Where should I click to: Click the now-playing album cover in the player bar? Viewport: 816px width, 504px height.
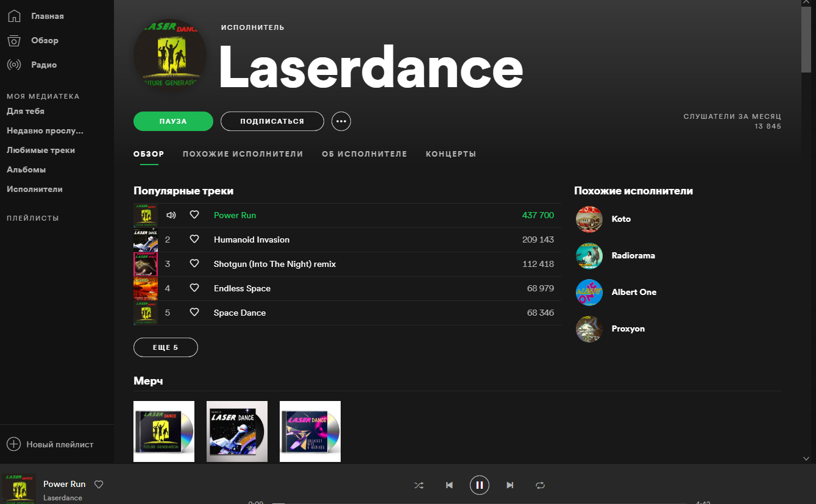click(18, 489)
